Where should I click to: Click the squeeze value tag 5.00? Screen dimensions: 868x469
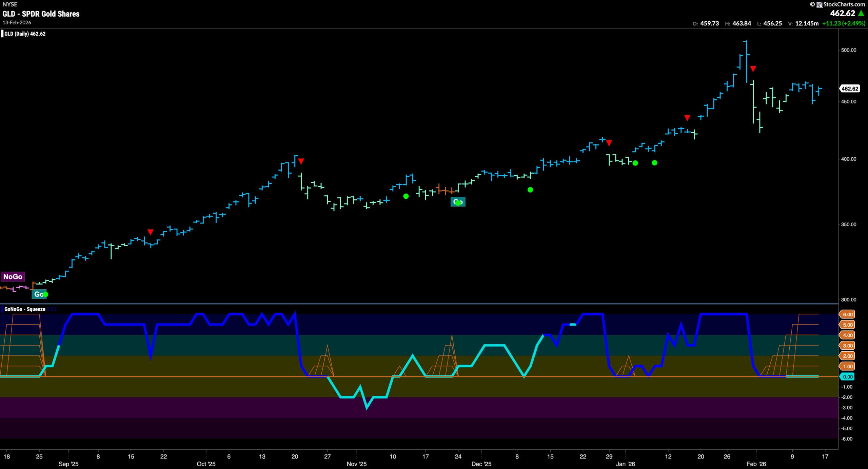click(848, 325)
